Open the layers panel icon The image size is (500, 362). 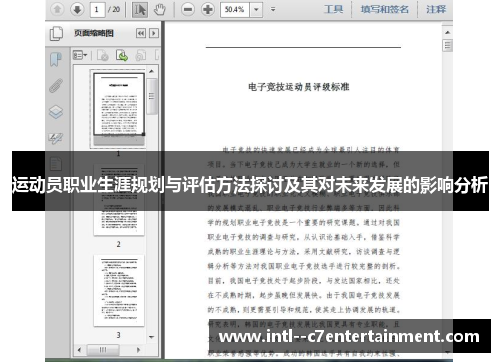(x=56, y=112)
